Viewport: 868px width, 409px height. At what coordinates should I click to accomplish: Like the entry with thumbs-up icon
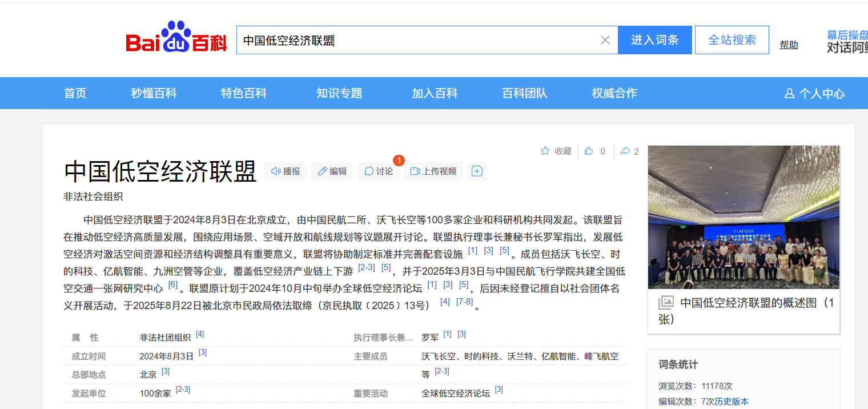coord(589,151)
